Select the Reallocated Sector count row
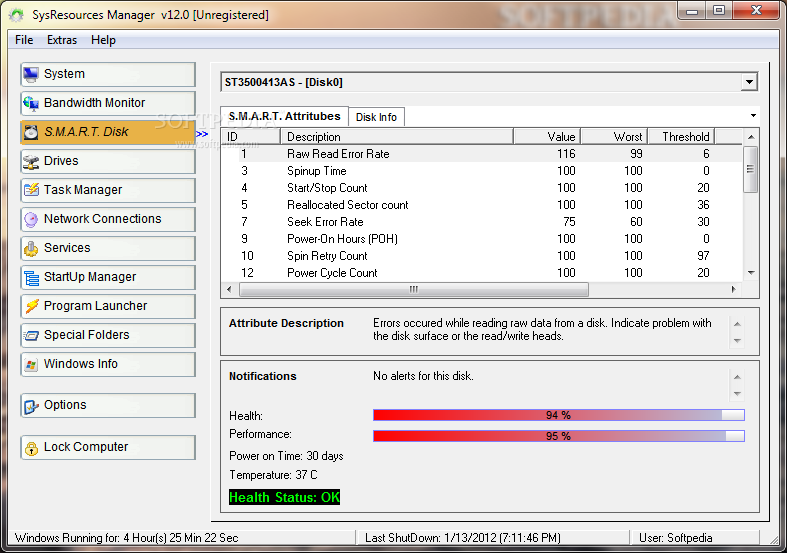 click(x=482, y=205)
